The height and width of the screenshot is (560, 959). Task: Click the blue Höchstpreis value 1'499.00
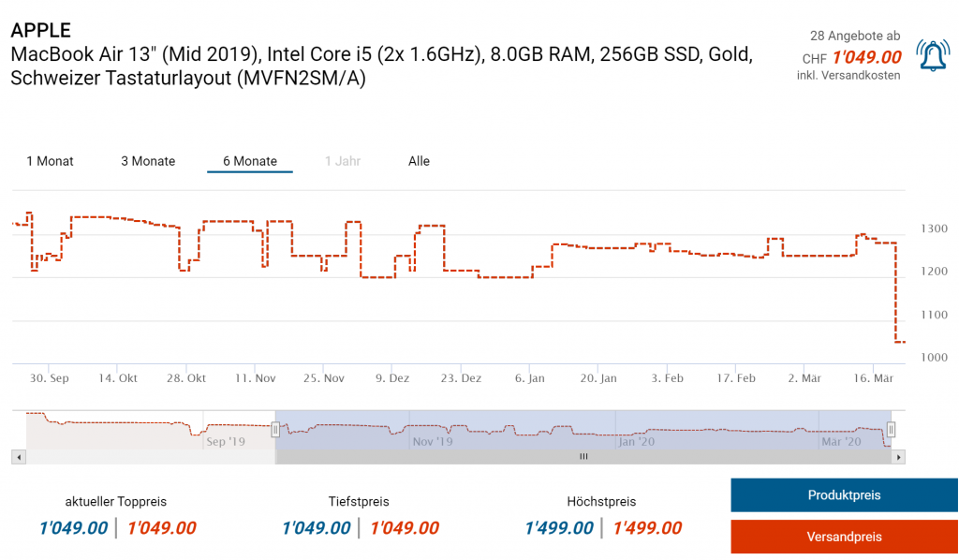[559, 528]
